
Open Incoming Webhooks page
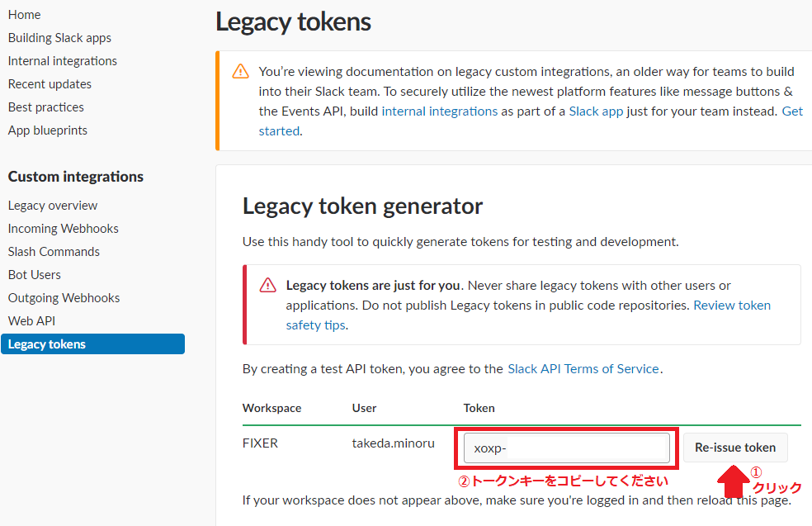pos(64,229)
